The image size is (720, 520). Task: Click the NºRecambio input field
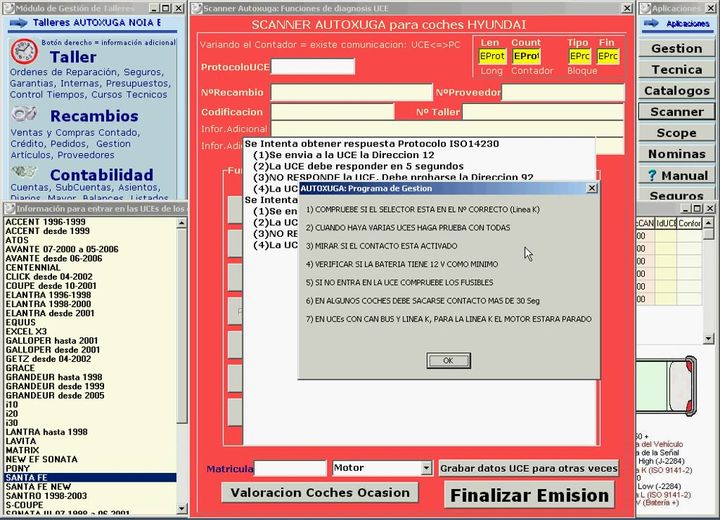click(x=351, y=92)
